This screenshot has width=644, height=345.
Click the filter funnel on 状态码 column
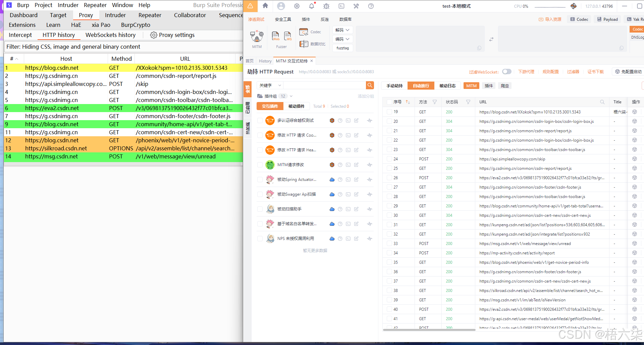pos(468,102)
